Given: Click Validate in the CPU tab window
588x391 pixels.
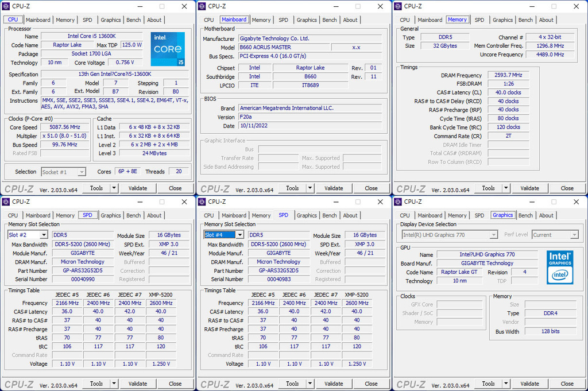Looking at the screenshot, I should tap(138, 188).
